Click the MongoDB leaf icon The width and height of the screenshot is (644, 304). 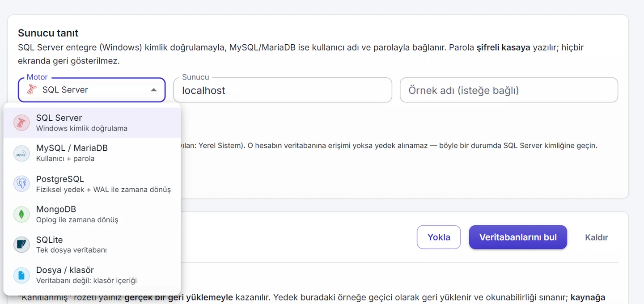(x=21, y=214)
